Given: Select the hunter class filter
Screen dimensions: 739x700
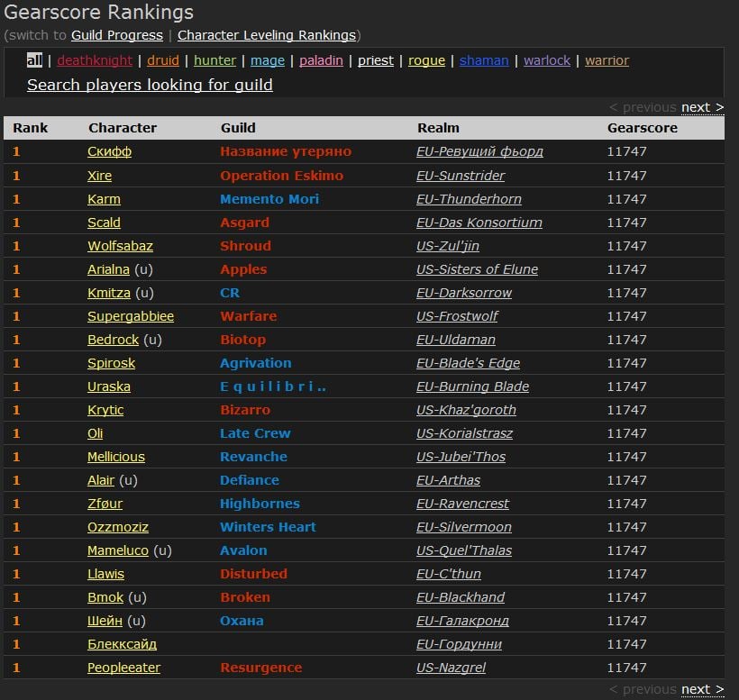Looking at the screenshot, I should tap(214, 60).
